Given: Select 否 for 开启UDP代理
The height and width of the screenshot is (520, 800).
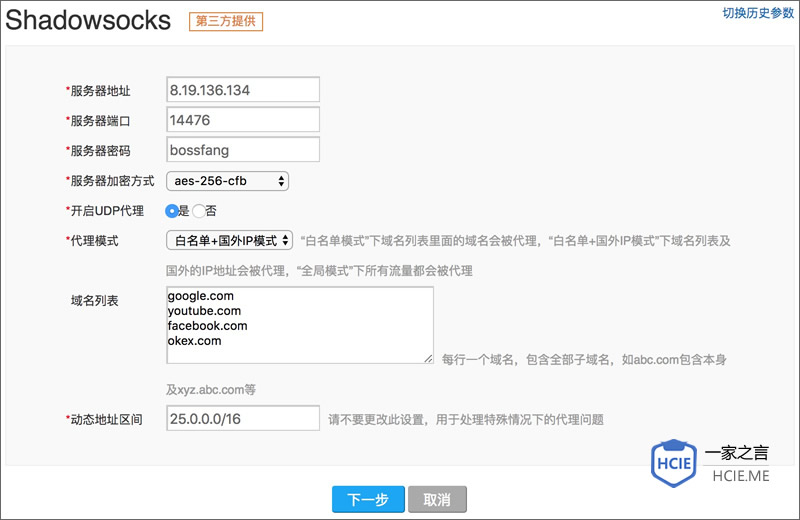Looking at the screenshot, I should click(199, 211).
